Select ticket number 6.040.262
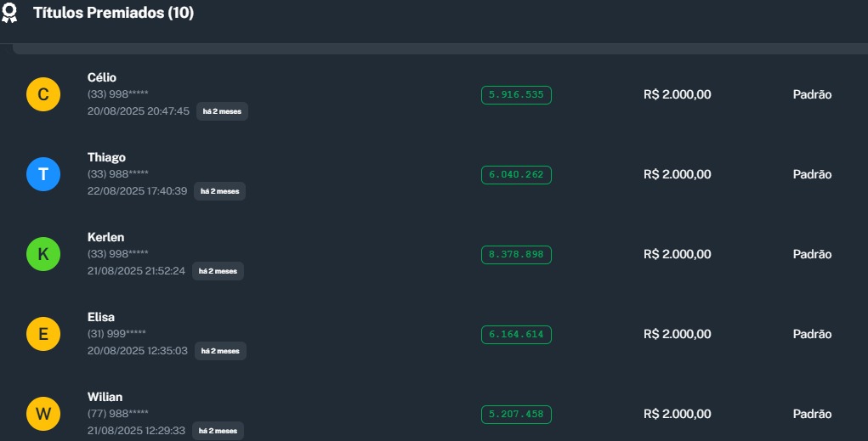This screenshot has width=868, height=441. pyautogui.click(x=516, y=175)
